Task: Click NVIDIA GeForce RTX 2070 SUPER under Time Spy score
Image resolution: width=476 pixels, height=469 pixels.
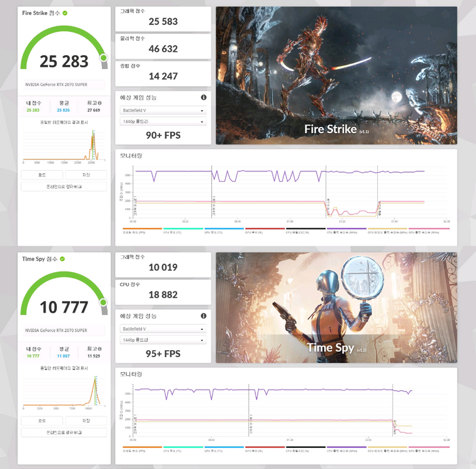Action: click(56, 330)
